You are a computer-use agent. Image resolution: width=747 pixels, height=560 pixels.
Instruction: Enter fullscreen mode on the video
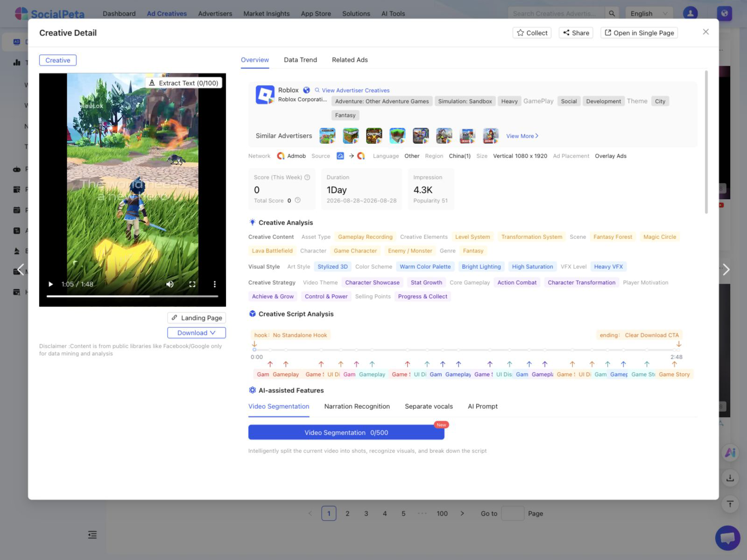(x=192, y=284)
